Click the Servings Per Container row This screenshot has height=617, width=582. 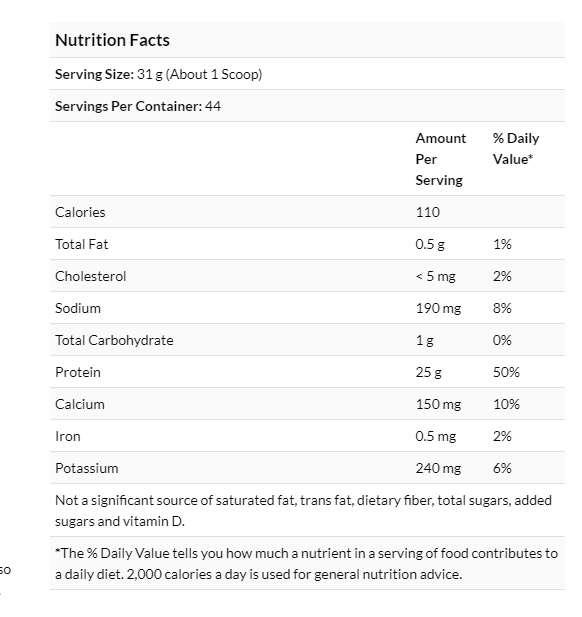307,106
